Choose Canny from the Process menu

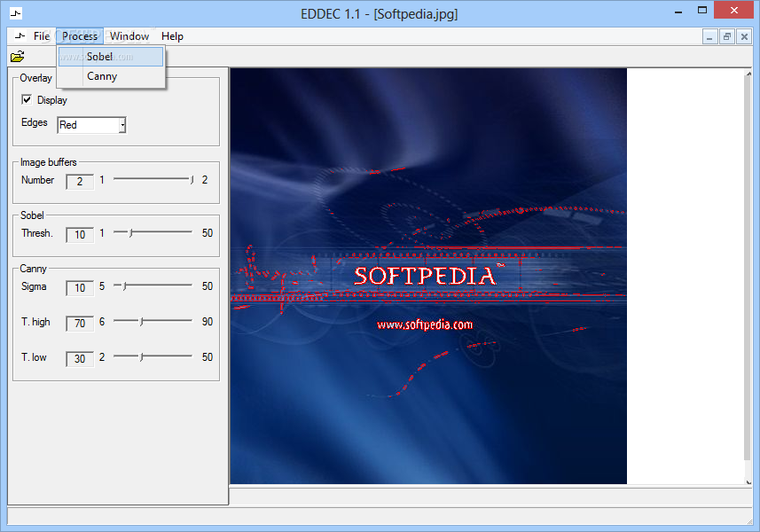point(111,76)
